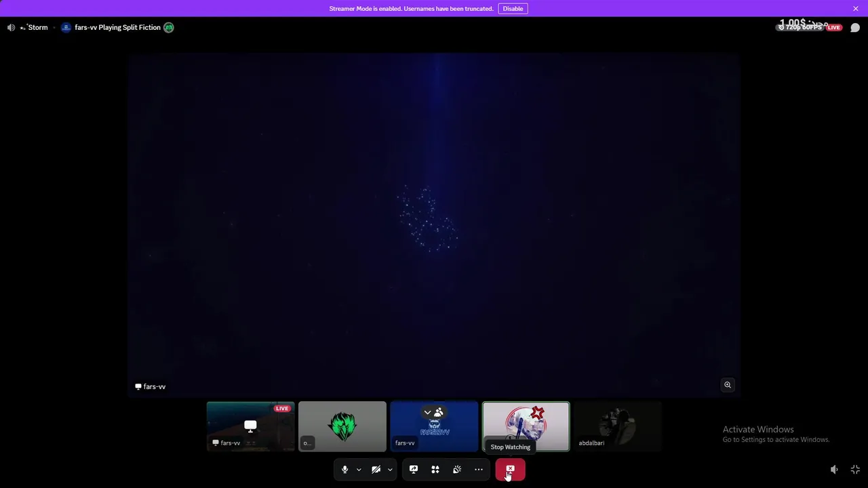Click the green game badge after Split Fiction

(169, 28)
